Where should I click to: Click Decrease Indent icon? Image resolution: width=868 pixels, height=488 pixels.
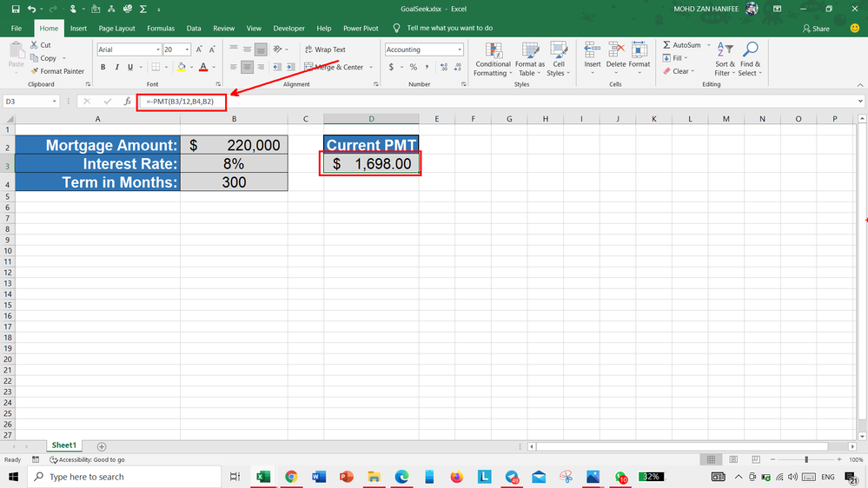[277, 67]
